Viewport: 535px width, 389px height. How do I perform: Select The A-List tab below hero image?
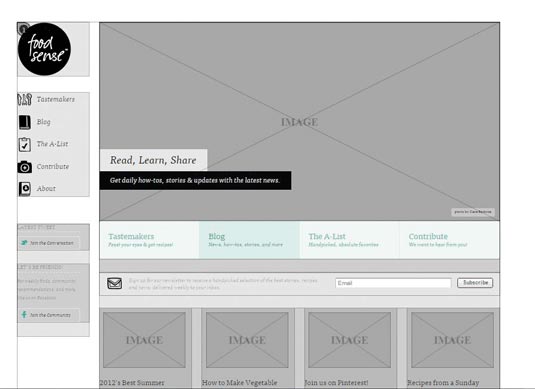point(349,240)
